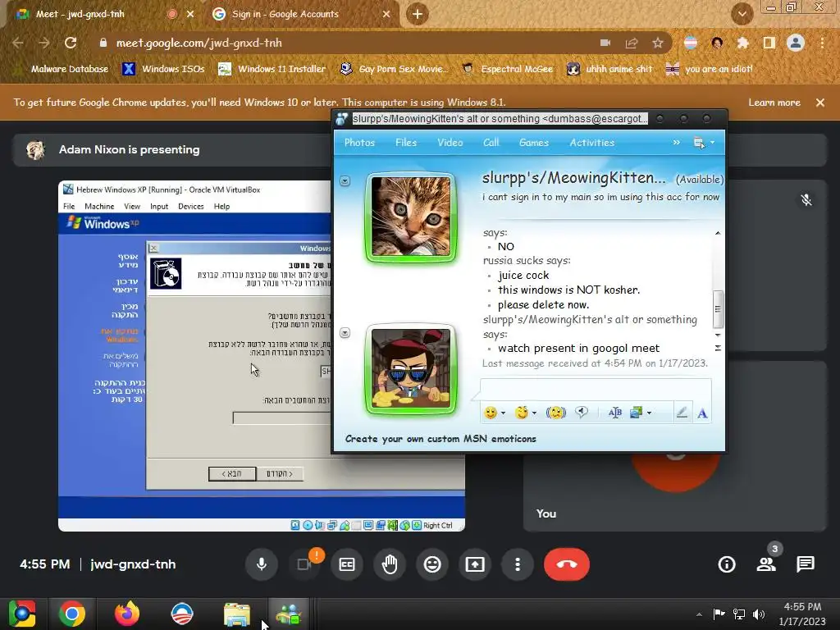This screenshot has width=840, height=630.
Task: Raise hand in the meeting
Action: coord(390,564)
